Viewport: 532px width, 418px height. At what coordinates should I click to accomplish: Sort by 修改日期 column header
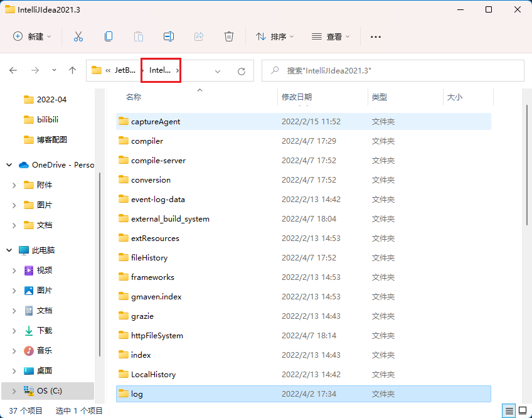pyautogui.click(x=297, y=97)
